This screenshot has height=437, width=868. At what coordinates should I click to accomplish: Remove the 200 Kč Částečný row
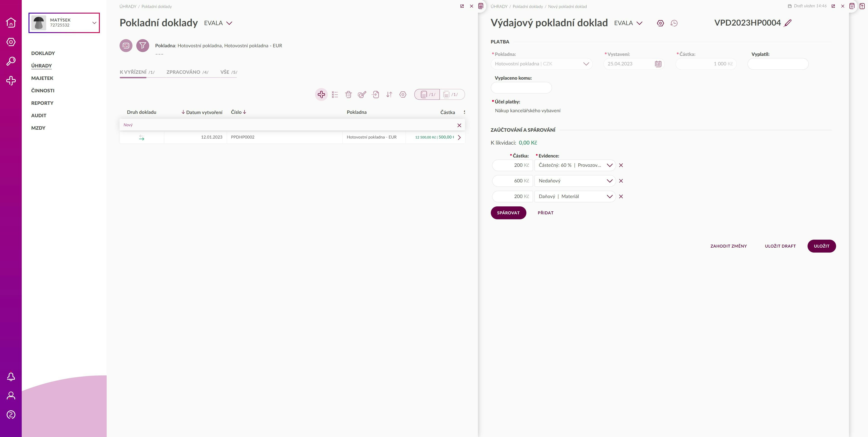pos(621,165)
